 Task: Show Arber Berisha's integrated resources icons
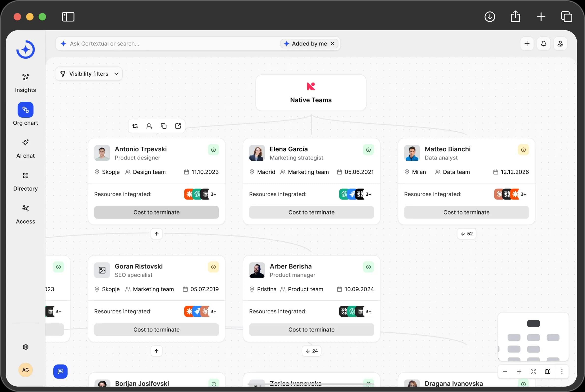355,311
